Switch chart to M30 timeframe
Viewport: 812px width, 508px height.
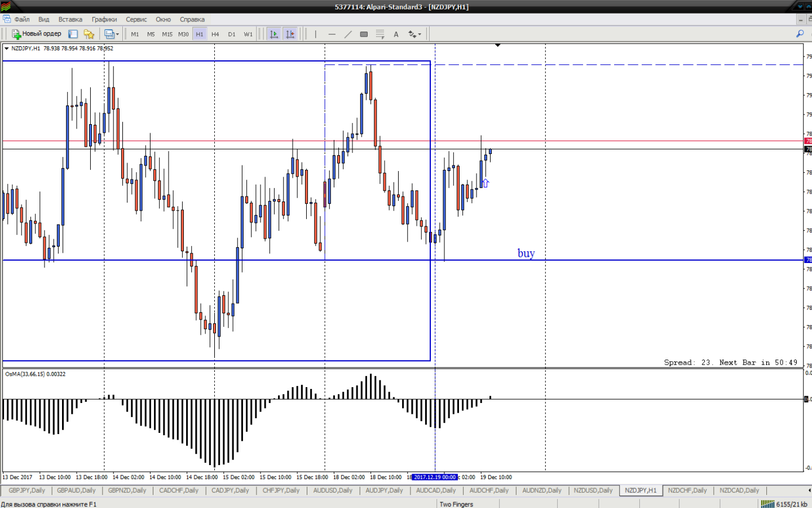pyautogui.click(x=183, y=34)
